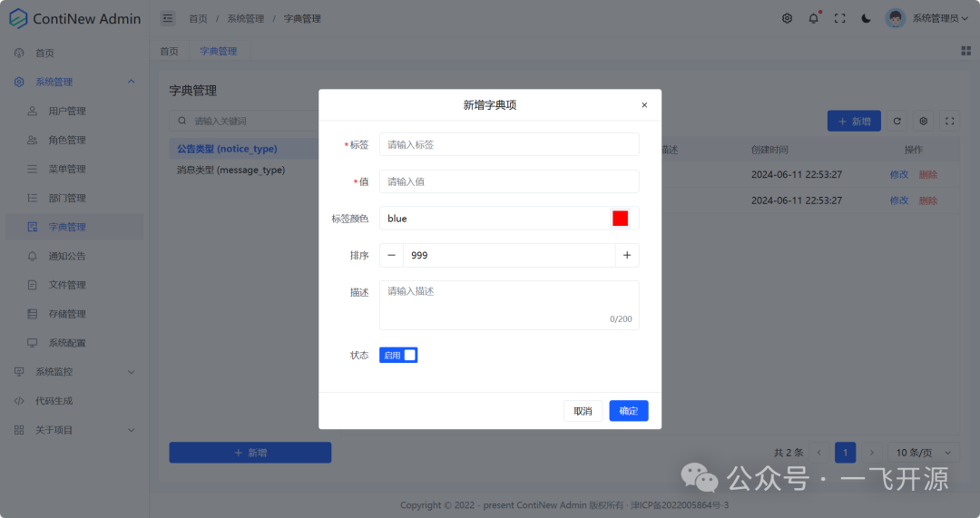
Task: Click the search icon in the keyword field
Action: (x=181, y=121)
